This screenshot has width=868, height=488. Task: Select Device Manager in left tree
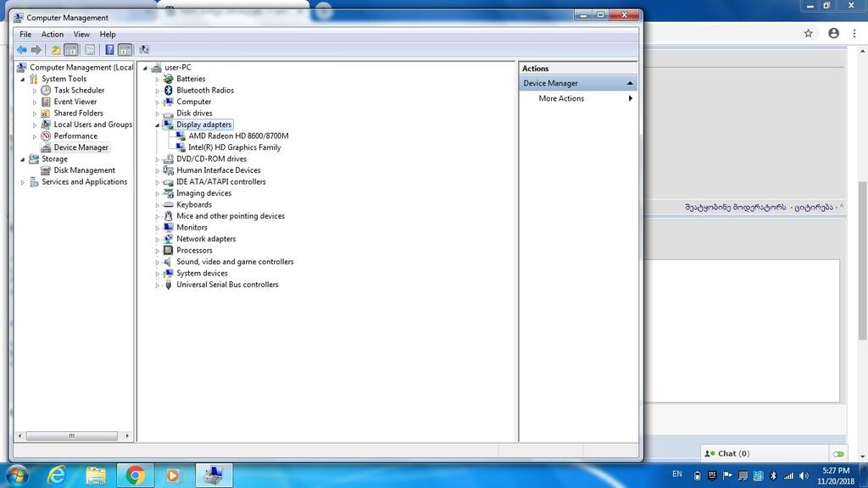[x=81, y=147]
